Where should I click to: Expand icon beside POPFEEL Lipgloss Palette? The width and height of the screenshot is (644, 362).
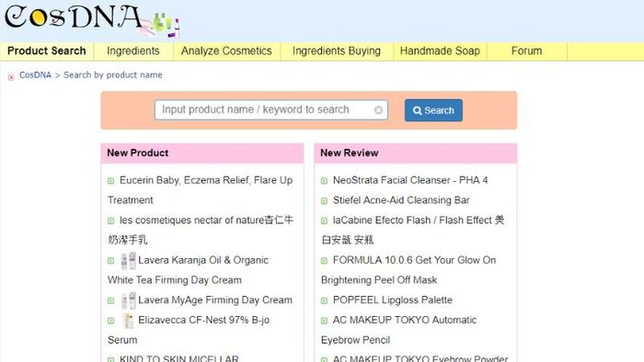[x=324, y=301]
